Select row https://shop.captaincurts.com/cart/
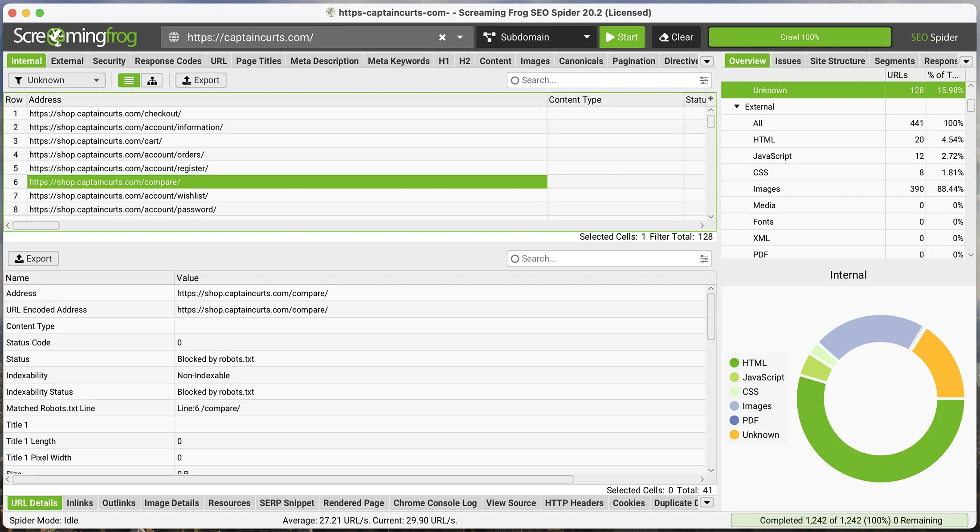This screenshot has height=532, width=980. (287, 141)
